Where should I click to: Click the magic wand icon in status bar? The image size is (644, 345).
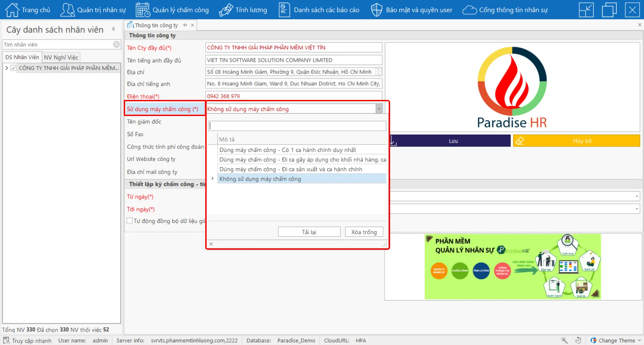tap(565, 340)
